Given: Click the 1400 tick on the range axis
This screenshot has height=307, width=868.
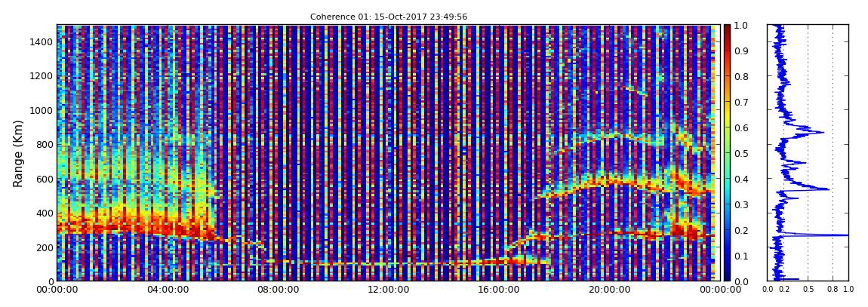Looking at the screenshot, I should point(42,41).
